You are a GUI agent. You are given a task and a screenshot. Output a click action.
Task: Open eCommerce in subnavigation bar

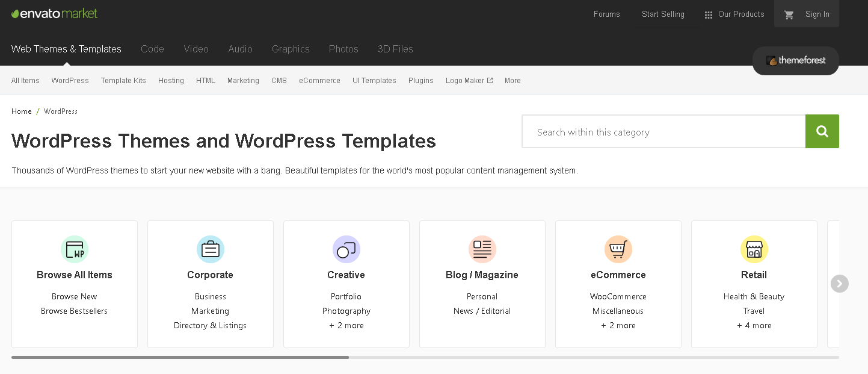[319, 80]
